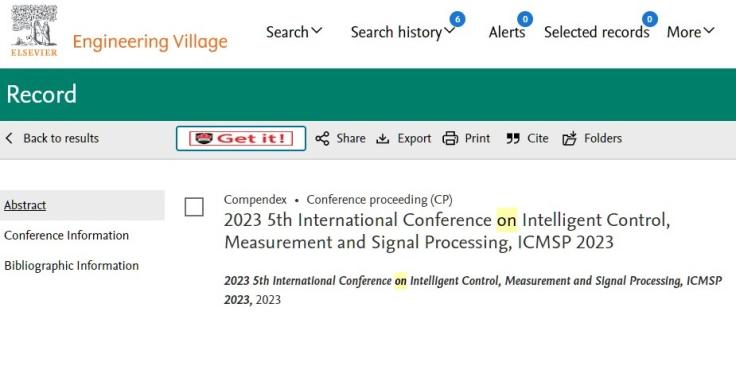Click the Get it! button

coord(241,139)
